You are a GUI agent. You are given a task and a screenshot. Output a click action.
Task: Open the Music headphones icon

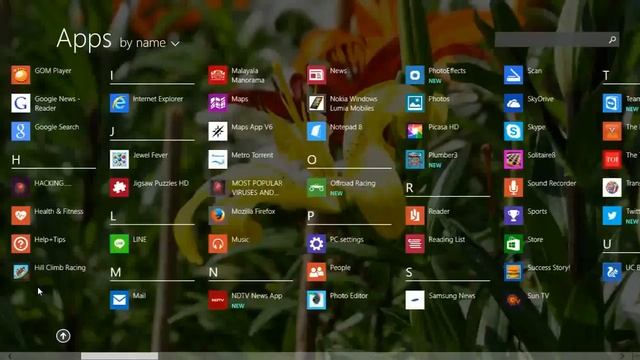point(218,244)
